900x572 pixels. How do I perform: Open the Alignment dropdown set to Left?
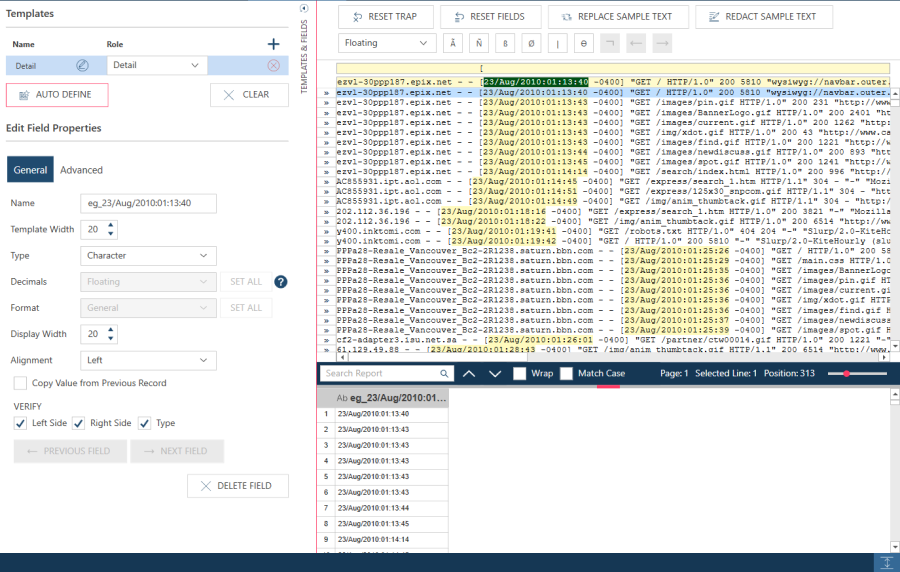point(147,360)
